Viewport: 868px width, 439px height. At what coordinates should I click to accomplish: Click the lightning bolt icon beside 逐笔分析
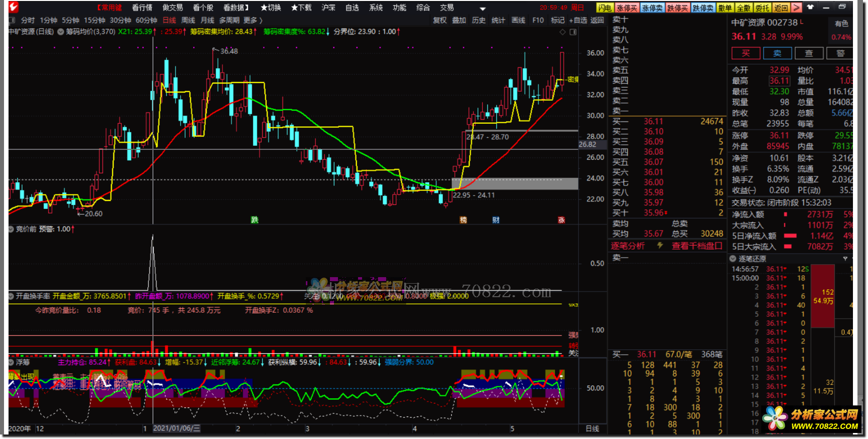click(660, 246)
